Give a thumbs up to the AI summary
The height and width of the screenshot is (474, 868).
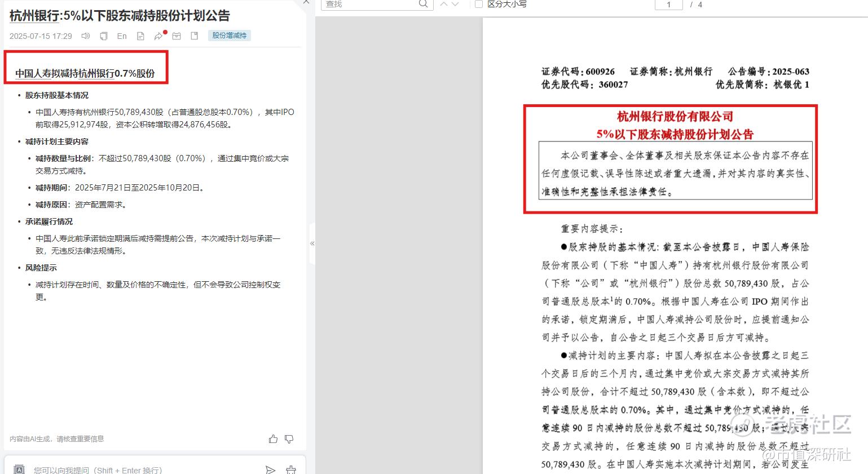click(273, 438)
